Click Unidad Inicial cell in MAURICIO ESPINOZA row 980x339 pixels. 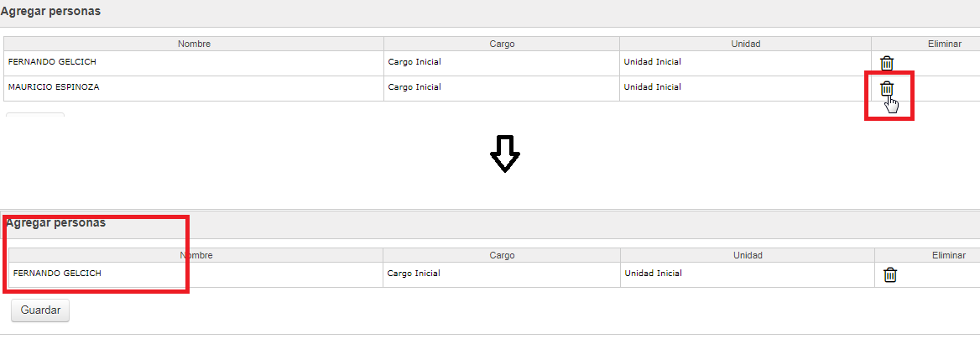click(x=746, y=88)
